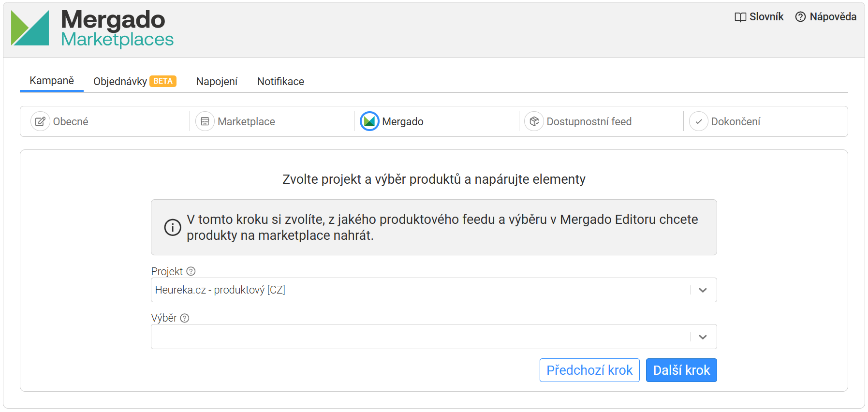Switch to the Kampaně tab
The width and height of the screenshot is (868, 412).
(52, 81)
